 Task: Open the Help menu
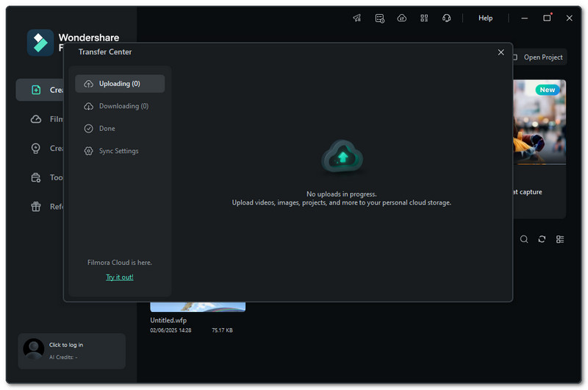pos(485,18)
